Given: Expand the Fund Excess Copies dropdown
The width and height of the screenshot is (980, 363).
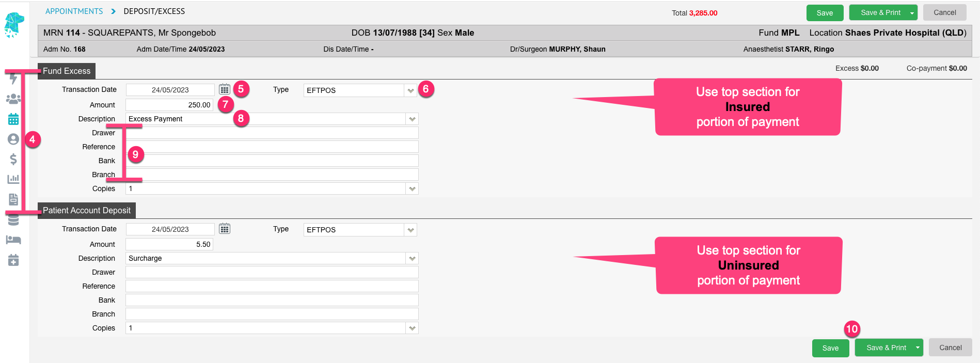Looking at the screenshot, I should pyautogui.click(x=412, y=188).
